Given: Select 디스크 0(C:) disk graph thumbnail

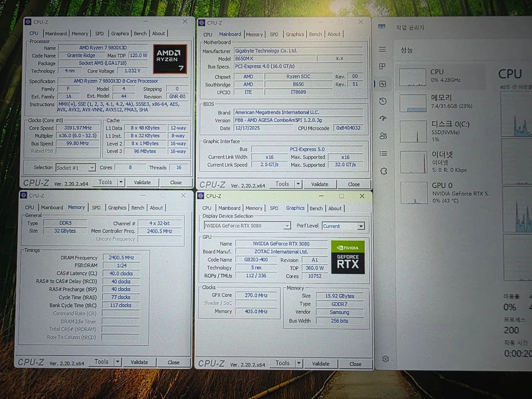Looking at the screenshot, I should click(413, 131).
